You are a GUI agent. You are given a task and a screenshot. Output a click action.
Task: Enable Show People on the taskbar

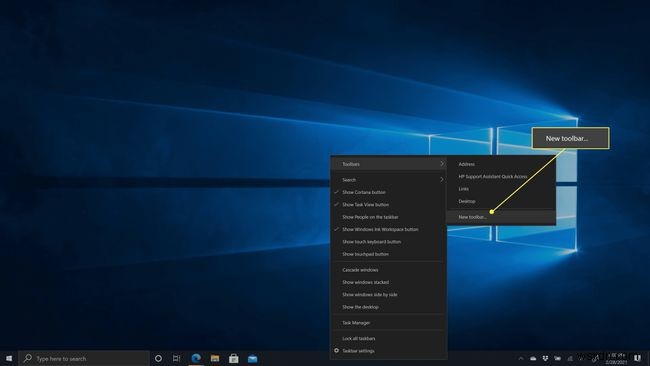tap(388, 217)
